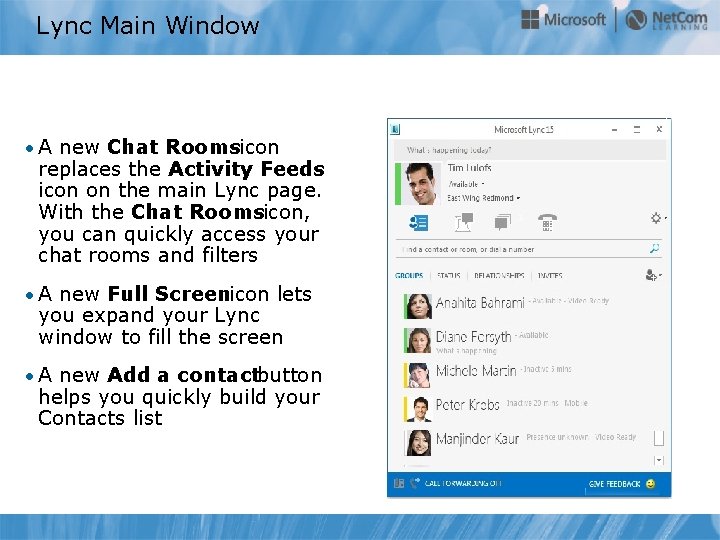Close the Lync window

pos(659,129)
